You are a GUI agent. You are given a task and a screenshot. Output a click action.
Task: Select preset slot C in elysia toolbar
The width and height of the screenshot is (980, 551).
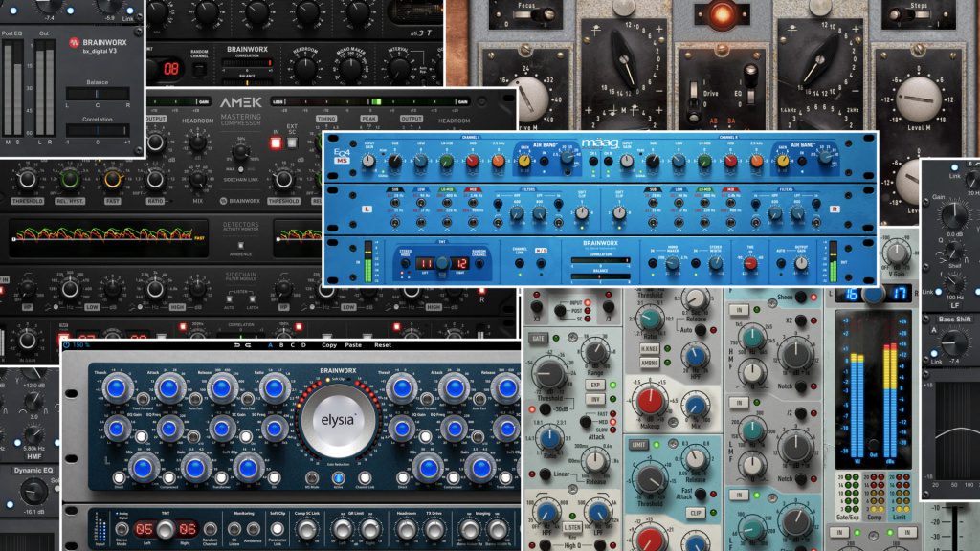coord(292,344)
